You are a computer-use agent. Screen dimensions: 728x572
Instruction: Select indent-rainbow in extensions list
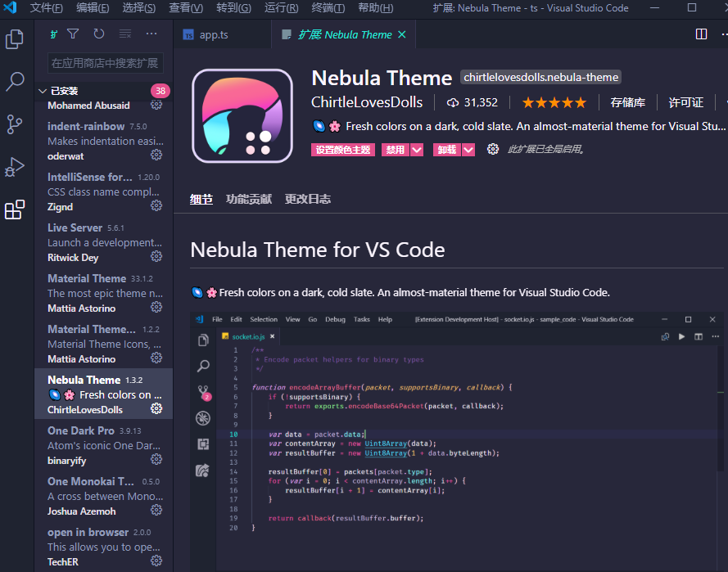tap(103, 141)
